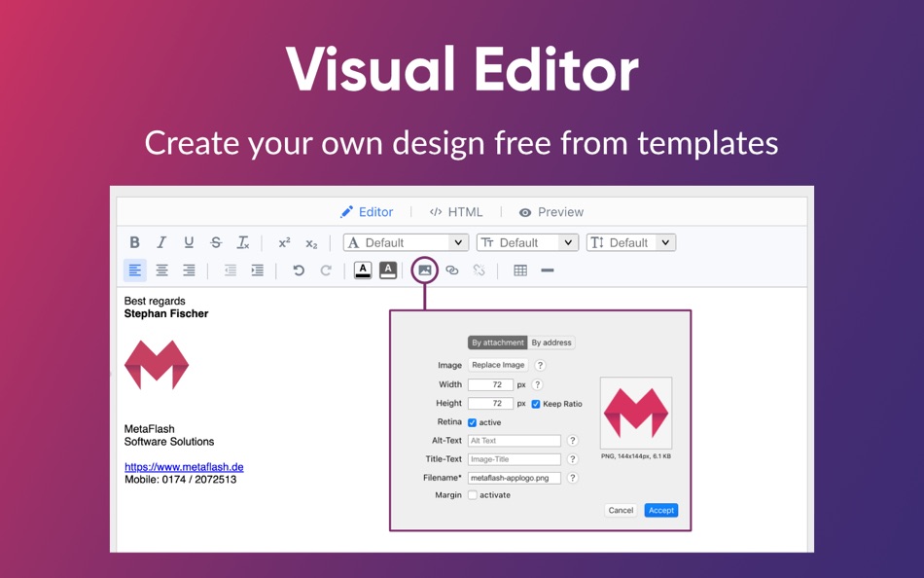Click the Height input field
Image resolution: width=924 pixels, height=578 pixels.
(490, 404)
